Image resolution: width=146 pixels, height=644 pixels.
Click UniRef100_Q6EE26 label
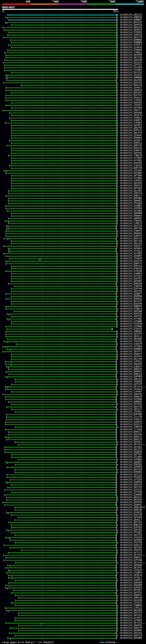tap(131, 369)
